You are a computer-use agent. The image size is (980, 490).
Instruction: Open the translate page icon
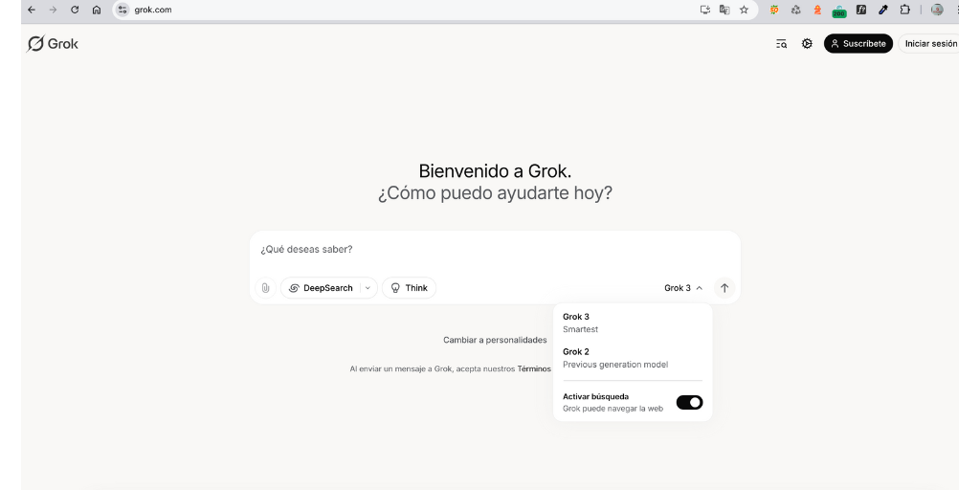(x=724, y=10)
